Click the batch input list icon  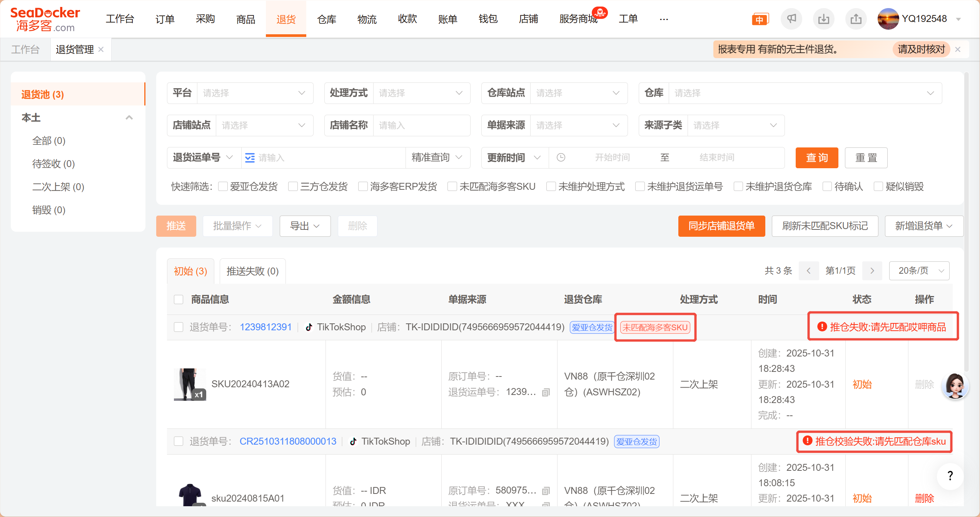250,158
